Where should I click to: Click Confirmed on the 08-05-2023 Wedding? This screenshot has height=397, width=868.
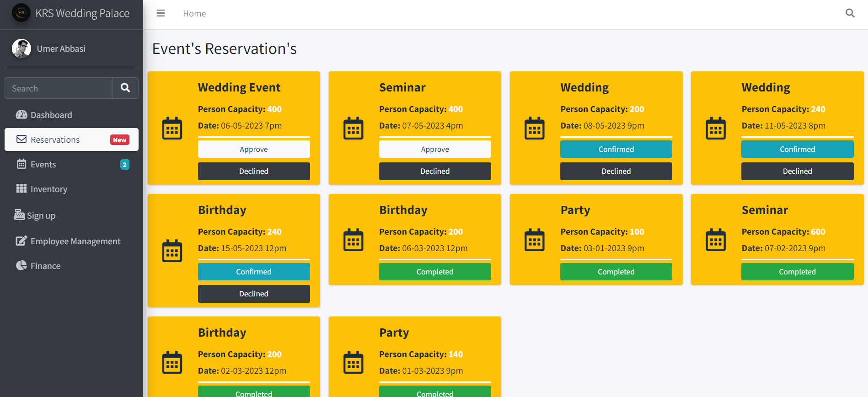point(616,149)
